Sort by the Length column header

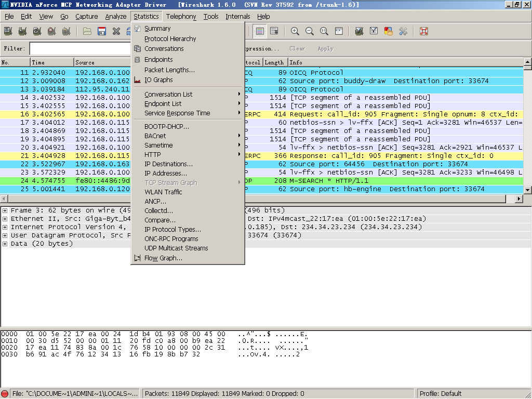coord(275,62)
